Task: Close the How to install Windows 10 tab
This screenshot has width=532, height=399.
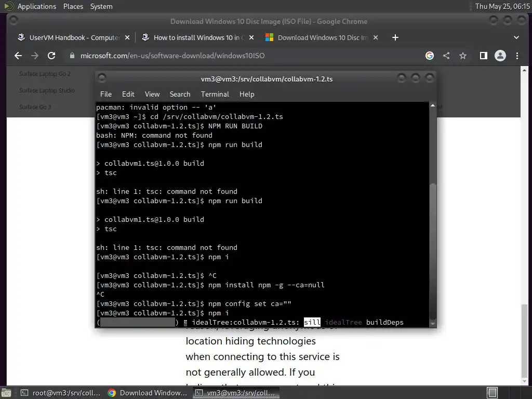Action: 251,37
